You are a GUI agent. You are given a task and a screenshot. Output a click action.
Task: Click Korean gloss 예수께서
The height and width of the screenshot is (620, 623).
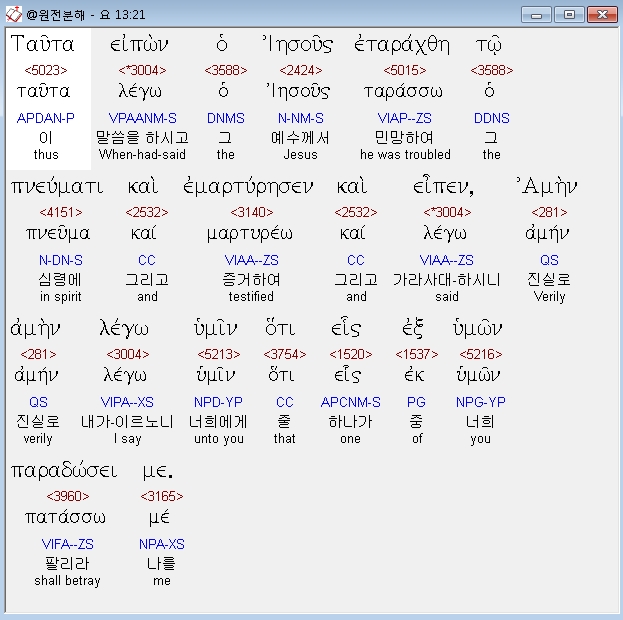pyautogui.click(x=300, y=138)
